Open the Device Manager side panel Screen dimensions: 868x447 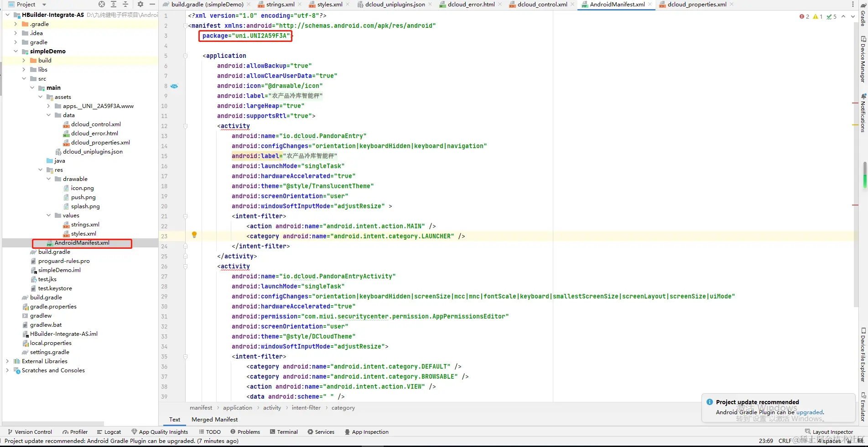(x=863, y=59)
